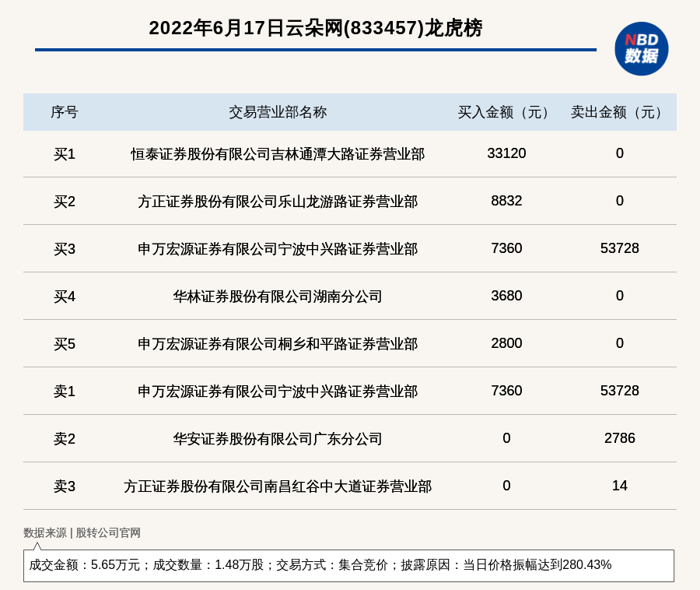Click buy amount 0 in 卖2 row
Image resolution: width=700 pixels, height=590 pixels.
point(506,438)
